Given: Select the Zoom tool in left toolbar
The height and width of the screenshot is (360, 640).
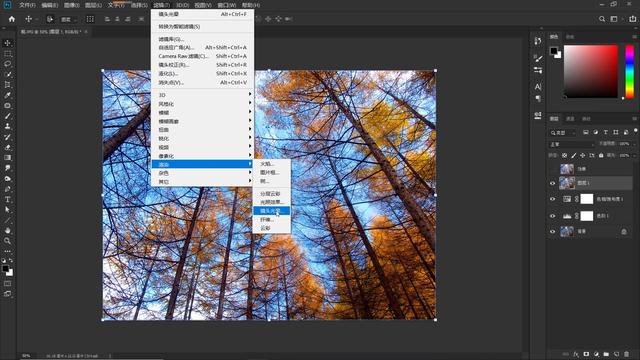Looking at the screenshot, I should coord(7,241).
